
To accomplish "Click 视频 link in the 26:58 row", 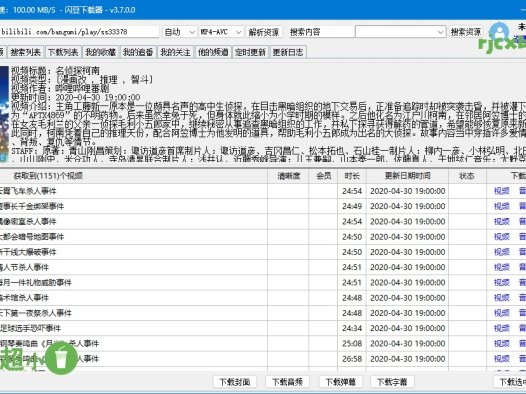I will tap(502, 359).
